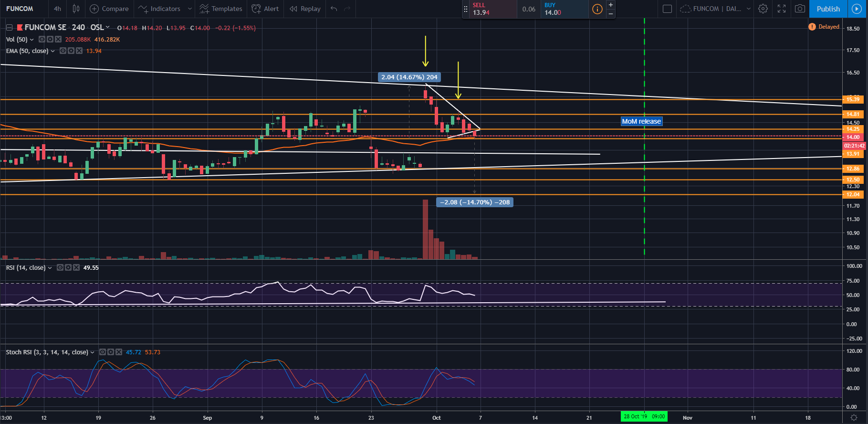Open EMA (50, close) settings
The image size is (868, 424).
(71, 51)
